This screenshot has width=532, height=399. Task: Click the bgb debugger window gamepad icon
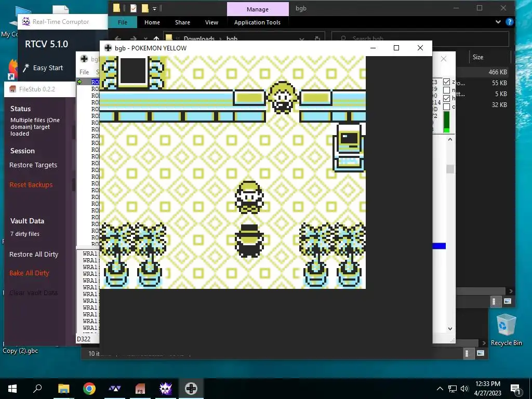[84, 59]
